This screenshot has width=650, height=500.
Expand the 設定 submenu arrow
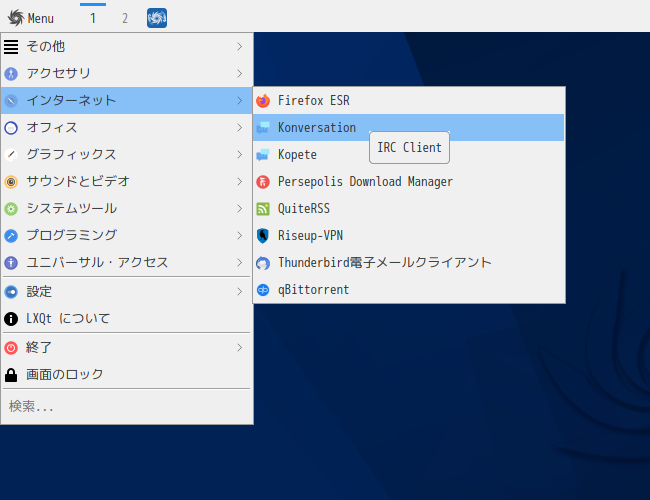[x=240, y=292]
